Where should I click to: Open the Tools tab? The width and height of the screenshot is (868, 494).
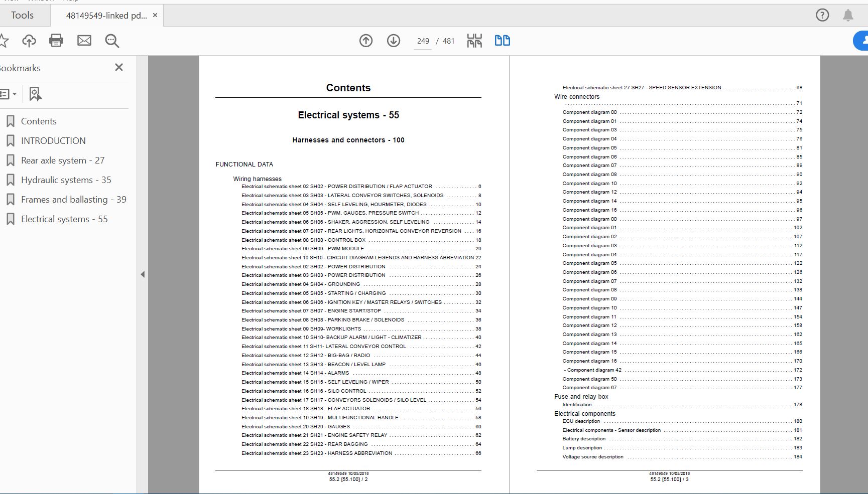tap(23, 15)
